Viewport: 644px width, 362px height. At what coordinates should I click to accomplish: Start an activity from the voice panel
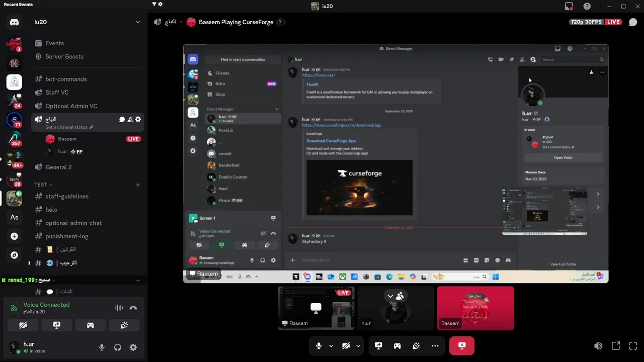click(x=91, y=325)
